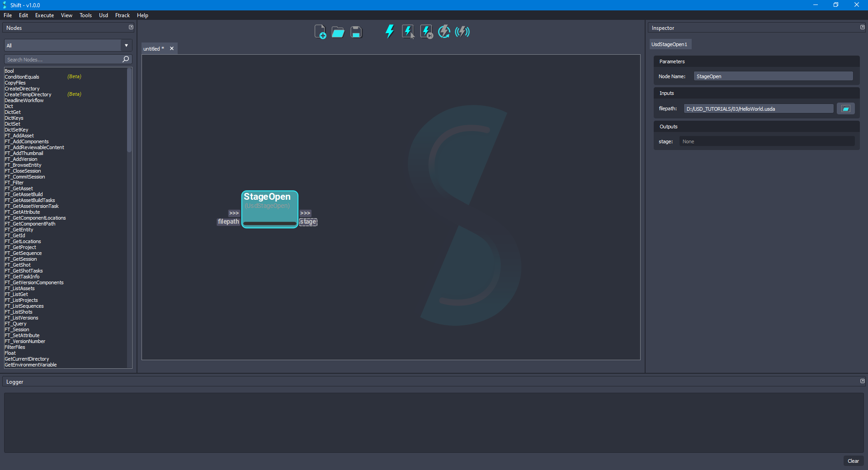Image resolution: width=868 pixels, height=470 pixels.
Task: Edit the Node Name field showing StageOpen
Action: click(x=773, y=76)
